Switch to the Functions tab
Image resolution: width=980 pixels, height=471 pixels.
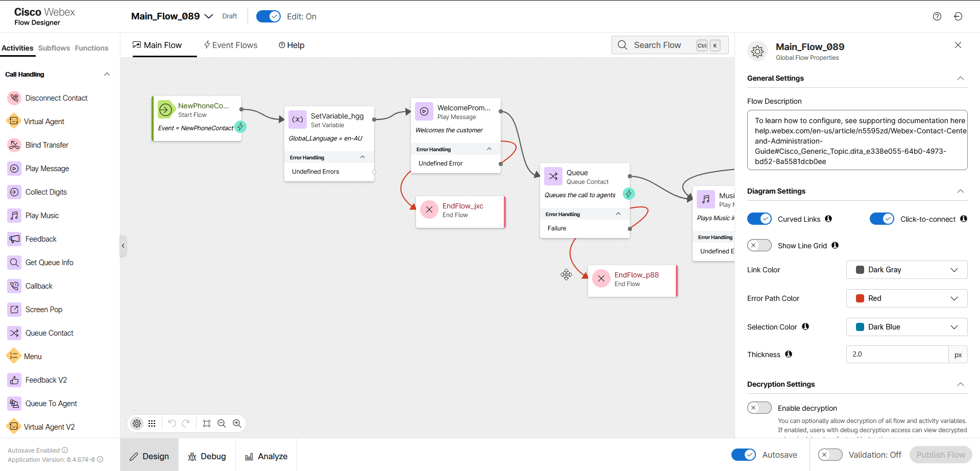91,48
